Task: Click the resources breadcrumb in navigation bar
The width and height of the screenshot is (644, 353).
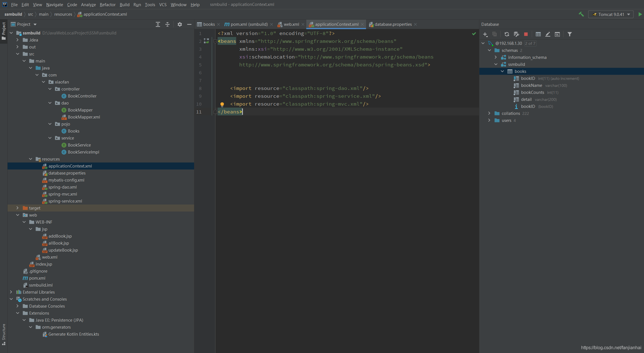Action: tap(63, 14)
